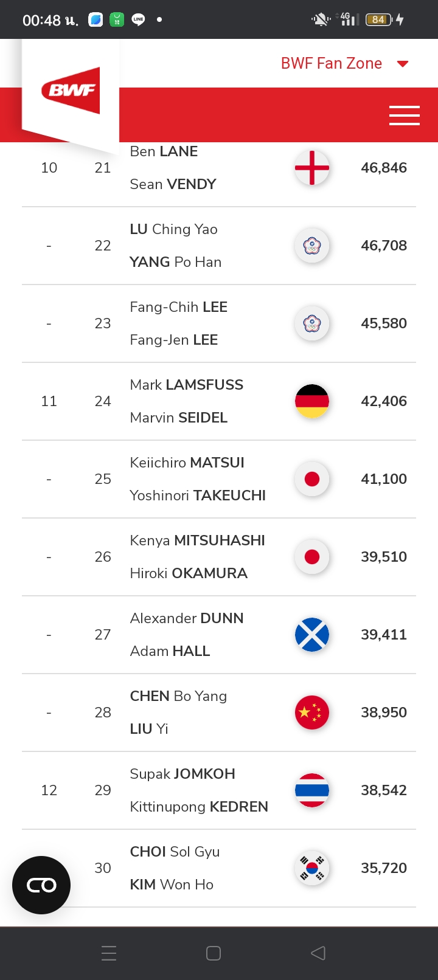Open Supak JOMKOH player link
438x980 pixels.
pyautogui.click(x=182, y=774)
